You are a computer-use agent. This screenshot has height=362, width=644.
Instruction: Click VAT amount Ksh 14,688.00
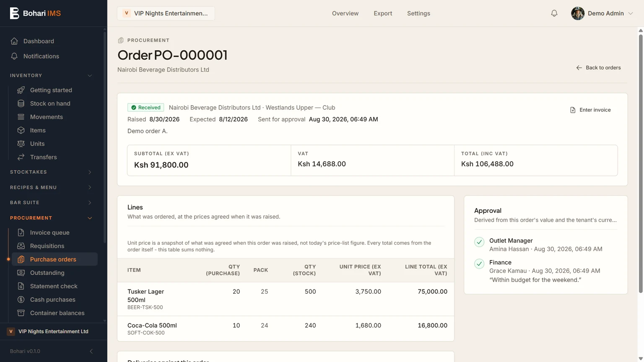[322, 164]
